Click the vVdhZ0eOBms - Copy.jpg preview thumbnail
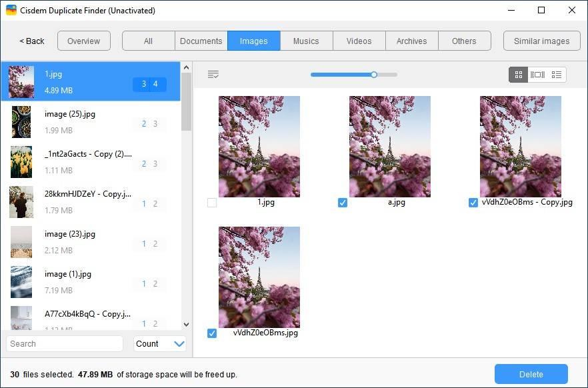588x388 pixels. coord(521,147)
